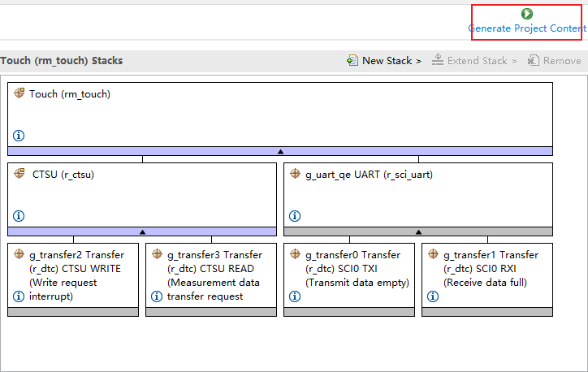Select the Touch (rm_touch) module block
Screen dimensions: 588x372
point(280,114)
